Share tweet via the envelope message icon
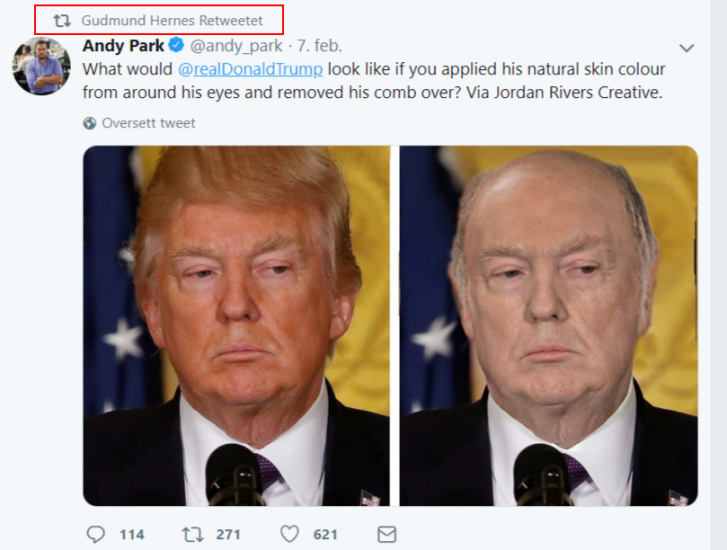727x550 pixels. 386,534
